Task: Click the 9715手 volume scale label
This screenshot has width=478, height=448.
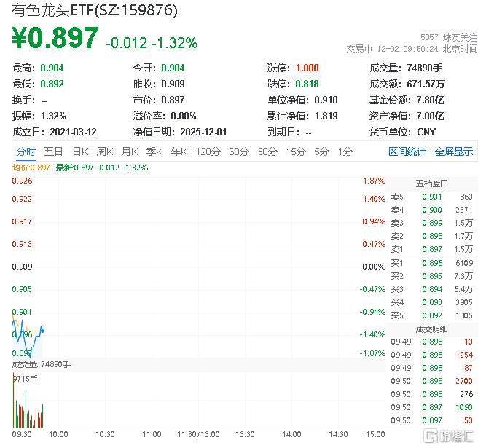Action: tap(25, 379)
